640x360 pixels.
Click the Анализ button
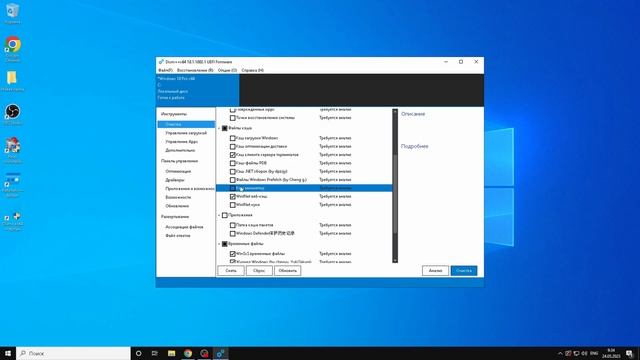(435, 271)
